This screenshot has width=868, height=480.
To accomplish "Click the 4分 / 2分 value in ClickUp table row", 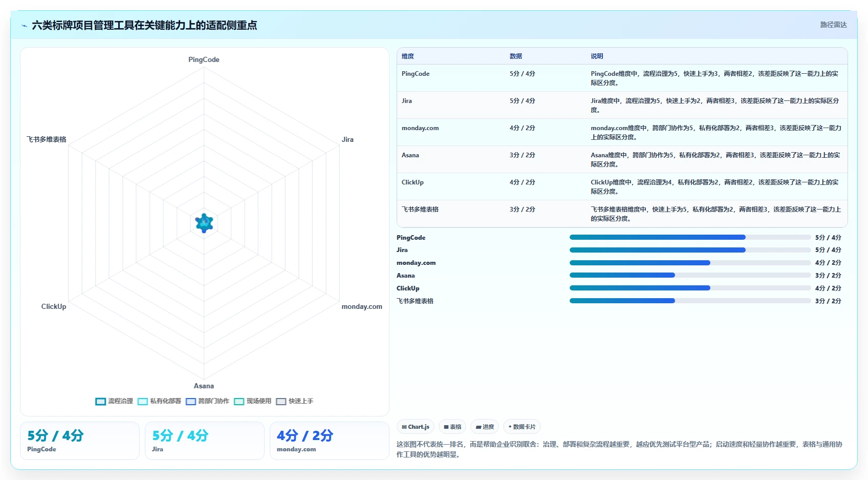I will pos(523,182).
